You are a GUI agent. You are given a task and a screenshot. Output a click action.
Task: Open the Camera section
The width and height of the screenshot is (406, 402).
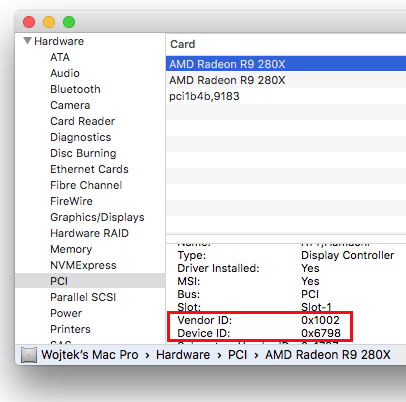click(70, 105)
